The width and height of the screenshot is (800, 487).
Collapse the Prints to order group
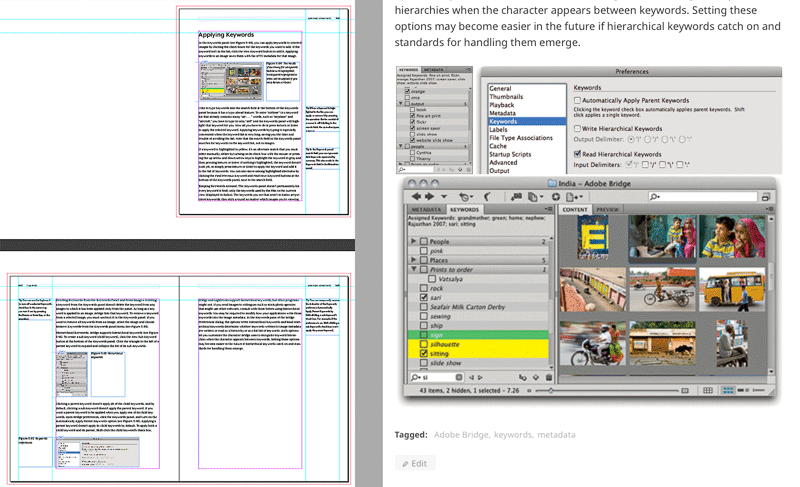click(414, 269)
